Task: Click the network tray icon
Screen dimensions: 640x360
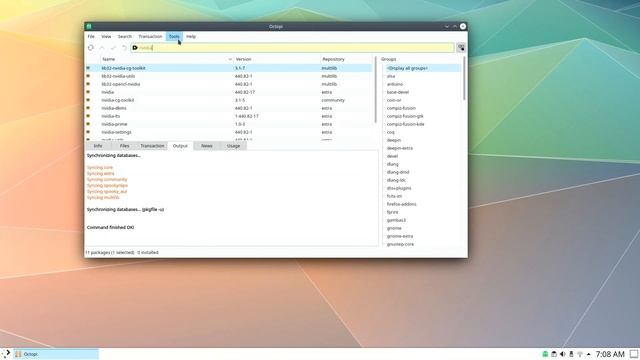Action: click(580, 354)
